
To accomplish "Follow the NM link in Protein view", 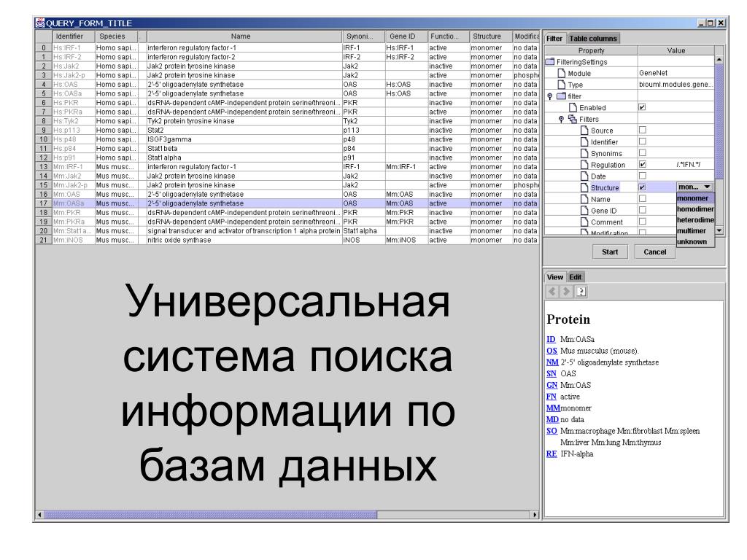I will click(552, 362).
